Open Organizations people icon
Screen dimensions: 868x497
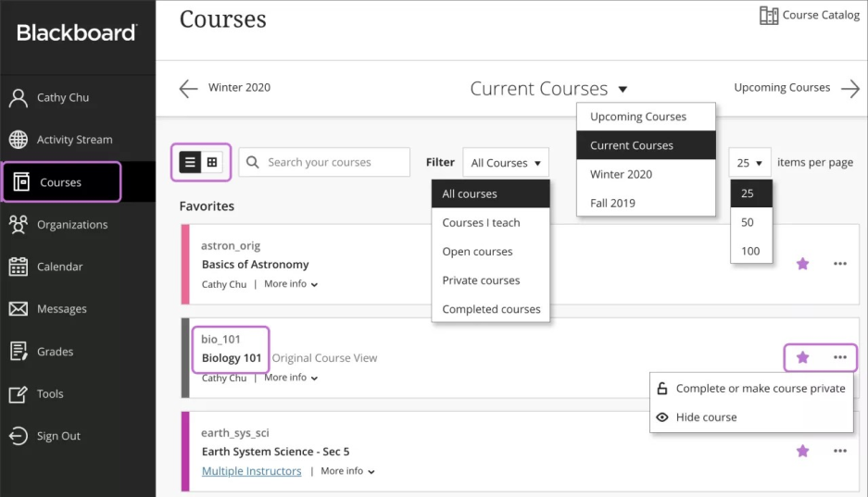coord(19,225)
